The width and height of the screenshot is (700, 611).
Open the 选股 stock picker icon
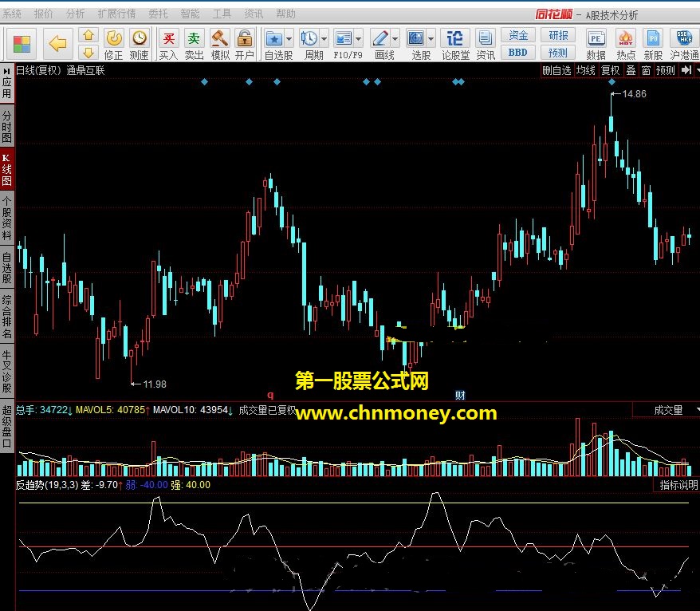pos(416,39)
